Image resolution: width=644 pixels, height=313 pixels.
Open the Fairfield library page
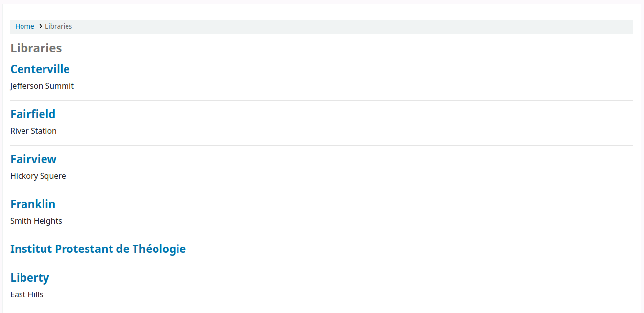tap(32, 114)
